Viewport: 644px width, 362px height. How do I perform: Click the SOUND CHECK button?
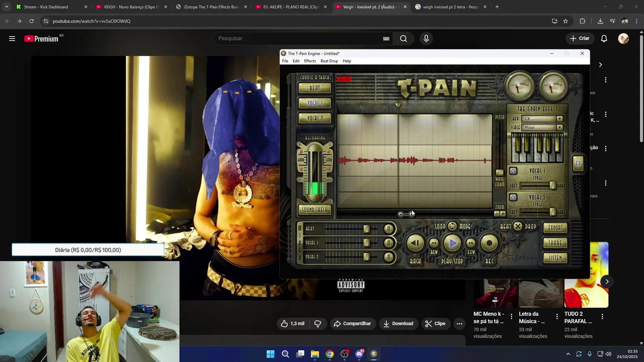click(314, 210)
